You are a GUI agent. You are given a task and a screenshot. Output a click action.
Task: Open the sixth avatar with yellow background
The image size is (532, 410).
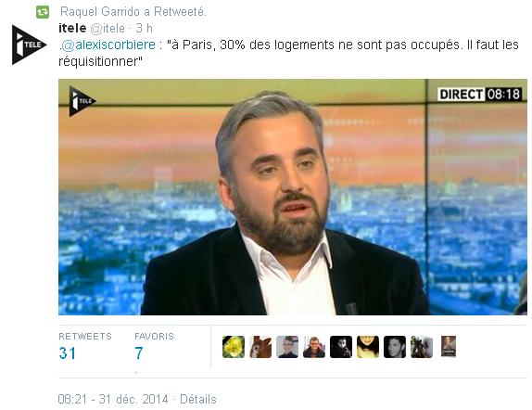coord(368,347)
